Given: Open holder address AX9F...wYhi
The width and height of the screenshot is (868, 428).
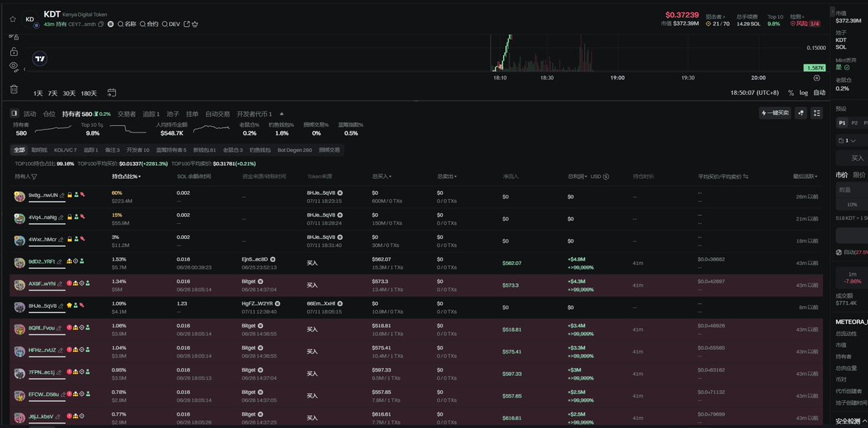Looking at the screenshot, I should [42, 283].
